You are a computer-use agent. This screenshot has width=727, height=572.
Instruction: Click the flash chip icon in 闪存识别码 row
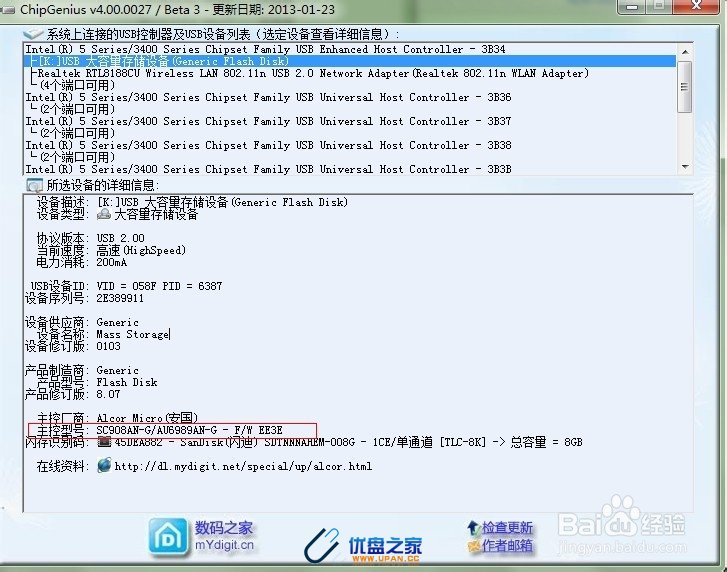tap(104, 442)
